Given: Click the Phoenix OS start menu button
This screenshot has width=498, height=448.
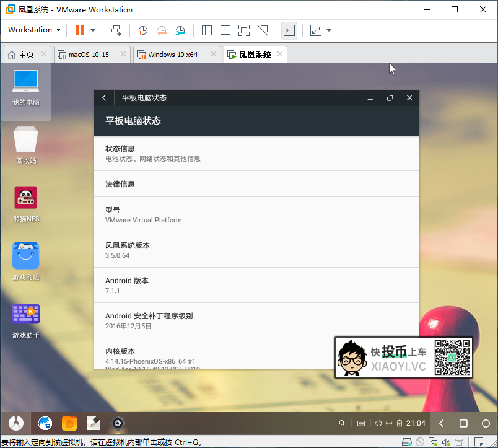Looking at the screenshot, I should click(x=16, y=423).
